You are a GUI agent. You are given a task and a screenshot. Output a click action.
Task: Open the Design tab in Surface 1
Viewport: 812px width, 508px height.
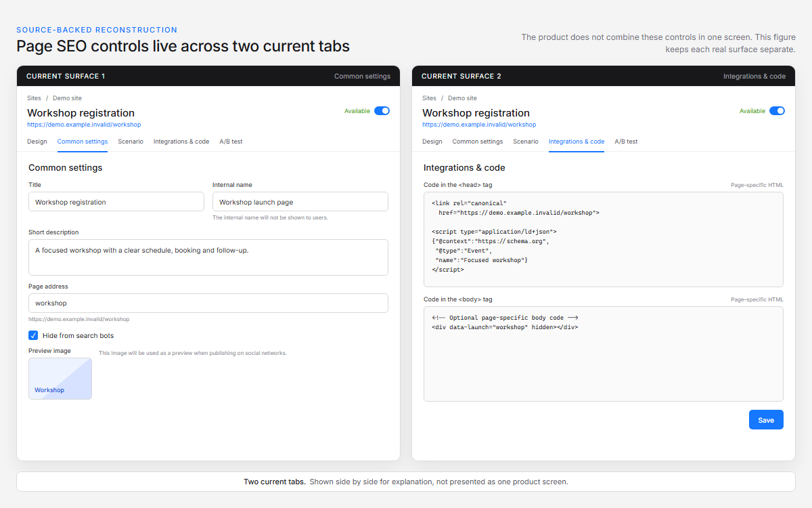point(37,142)
